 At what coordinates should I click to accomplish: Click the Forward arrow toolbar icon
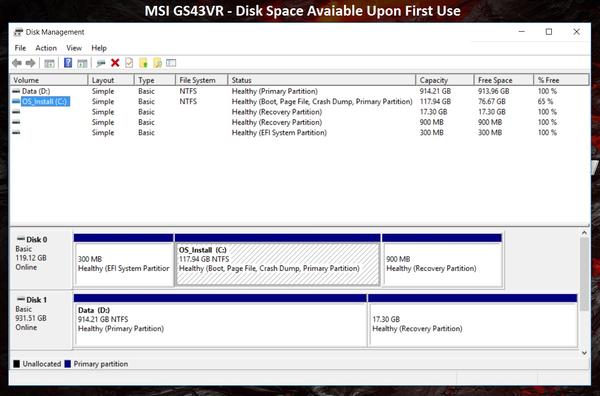(30, 63)
